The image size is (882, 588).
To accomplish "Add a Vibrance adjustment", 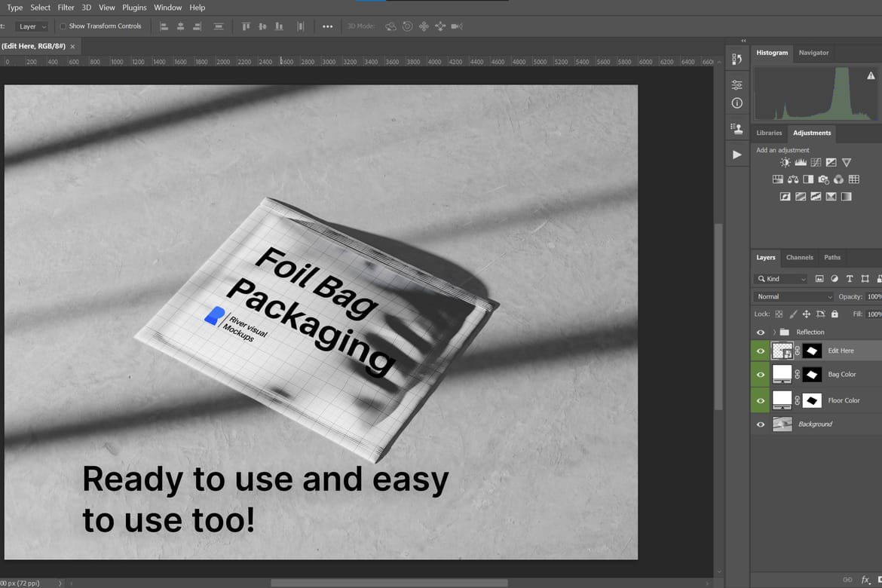I will [846, 163].
